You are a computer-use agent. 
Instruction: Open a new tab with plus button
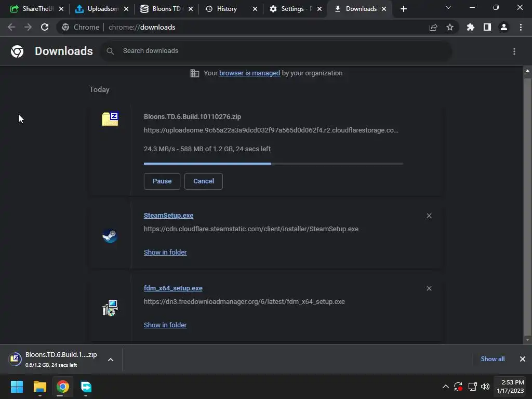tap(403, 9)
